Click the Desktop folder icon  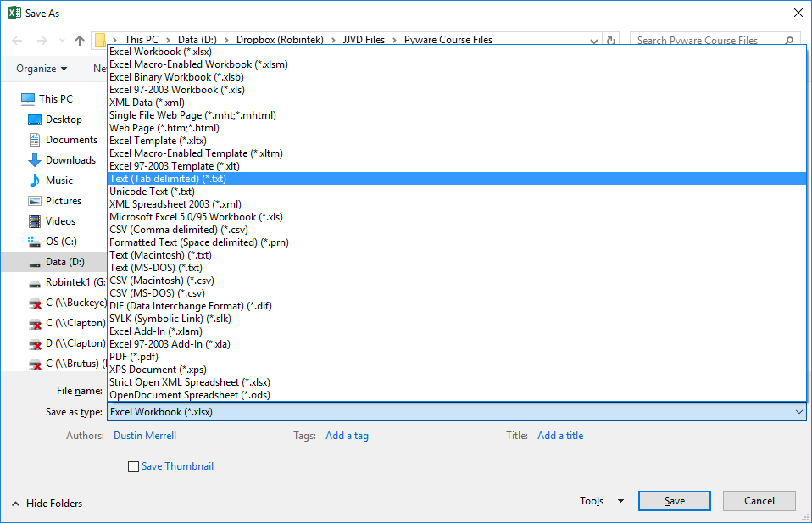click(x=35, y=120)
